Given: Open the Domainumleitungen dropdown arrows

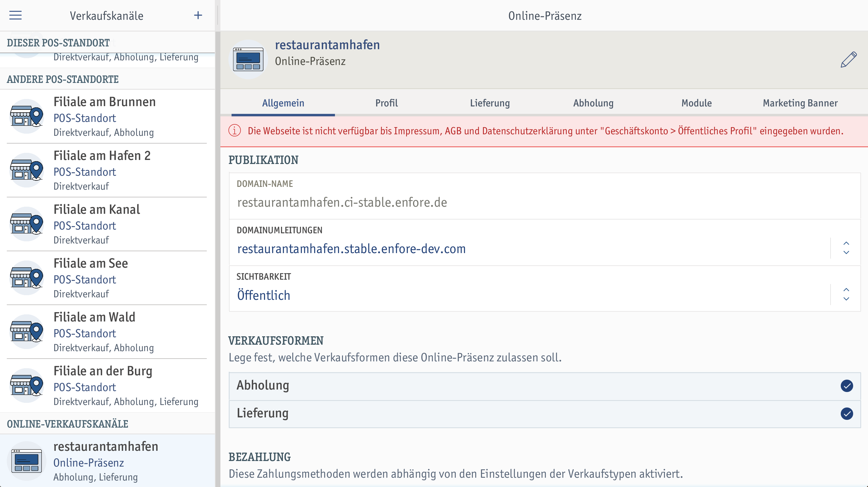Looking at the screenshot, I should pos(846,248).
